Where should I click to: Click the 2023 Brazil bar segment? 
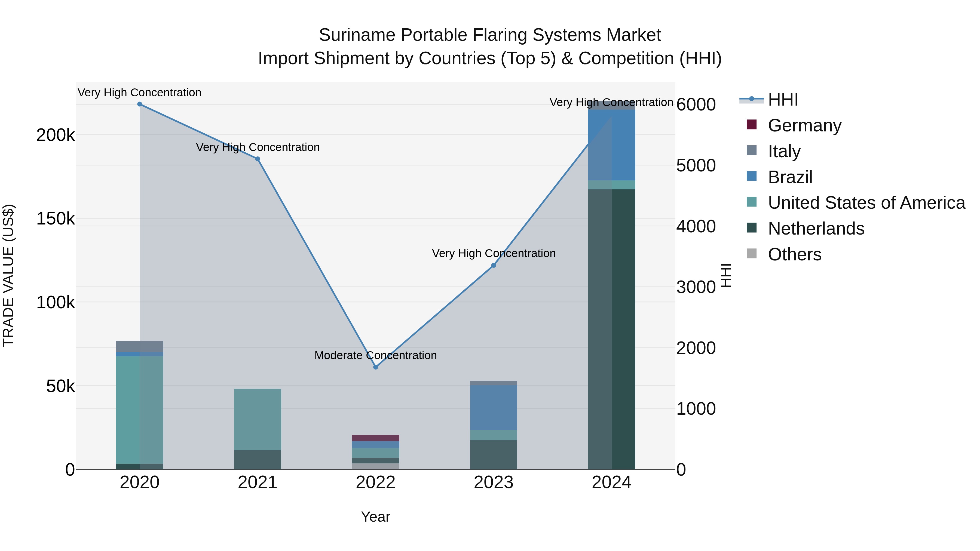click(x=494, y=408)
